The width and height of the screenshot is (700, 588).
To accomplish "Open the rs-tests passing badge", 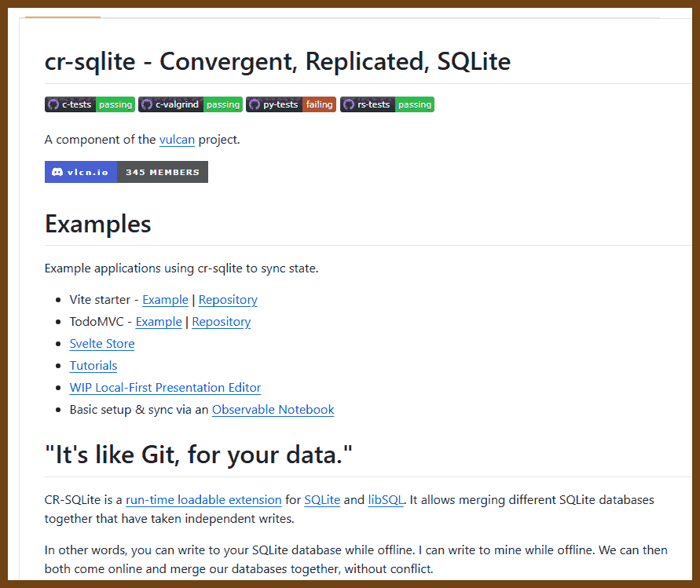I will tap(387, 104).
